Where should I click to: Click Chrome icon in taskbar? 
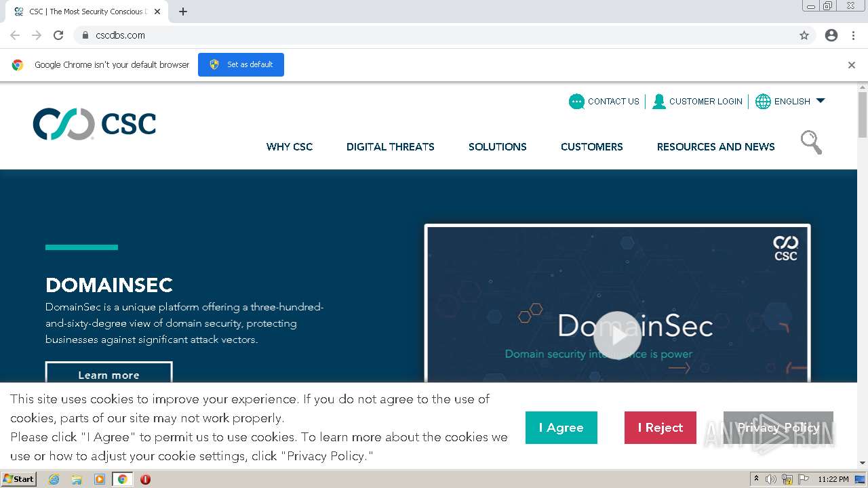[x=122, y=479]
